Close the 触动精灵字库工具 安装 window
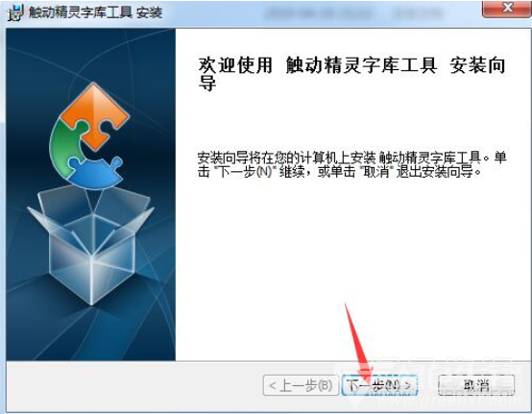532x414 pixels. point(507,9)
